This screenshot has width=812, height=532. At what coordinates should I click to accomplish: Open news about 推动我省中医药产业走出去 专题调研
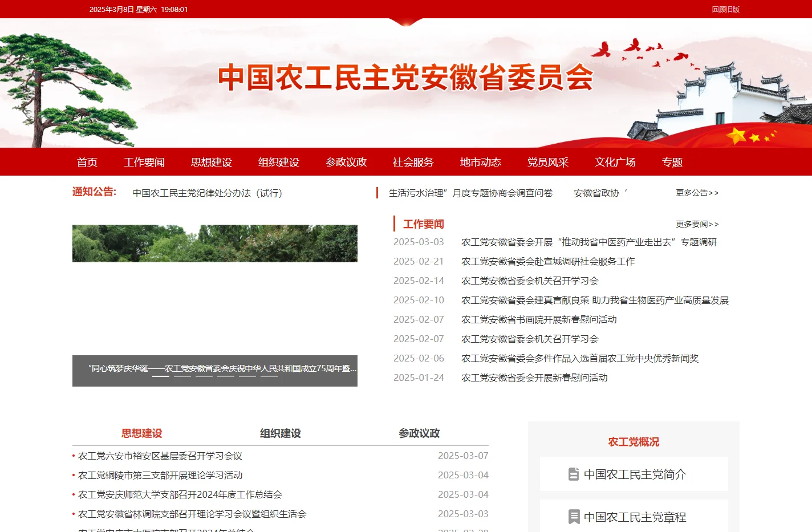[x=589, y=242]
